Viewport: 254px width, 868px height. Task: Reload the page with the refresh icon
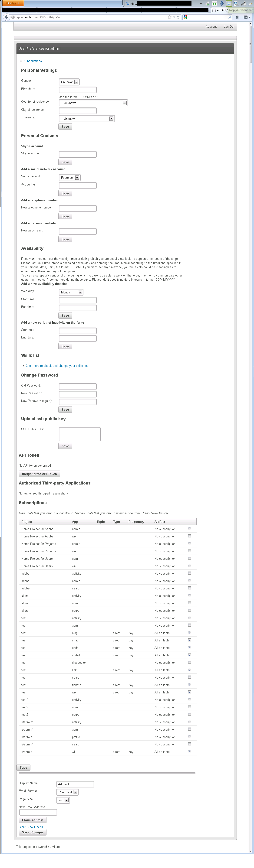178,17
